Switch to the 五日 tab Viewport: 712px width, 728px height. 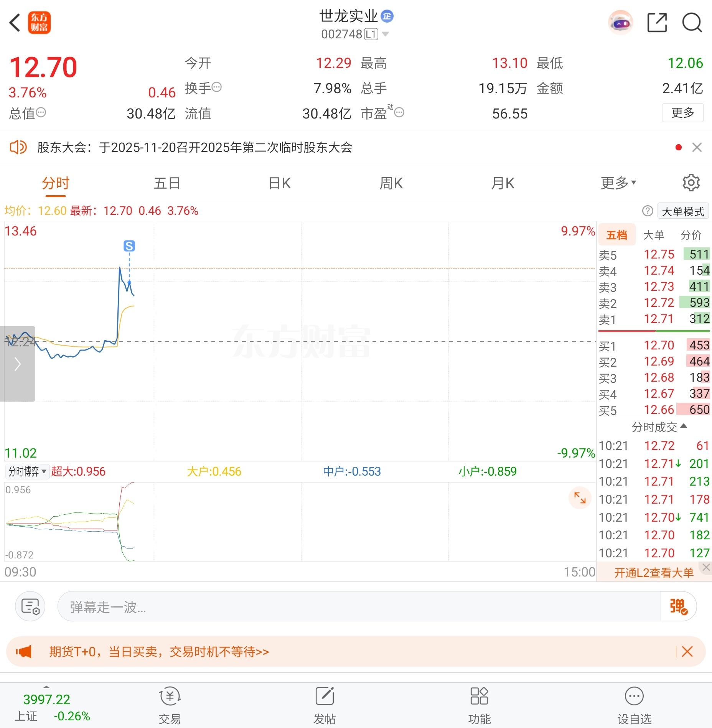pos(167,183)
